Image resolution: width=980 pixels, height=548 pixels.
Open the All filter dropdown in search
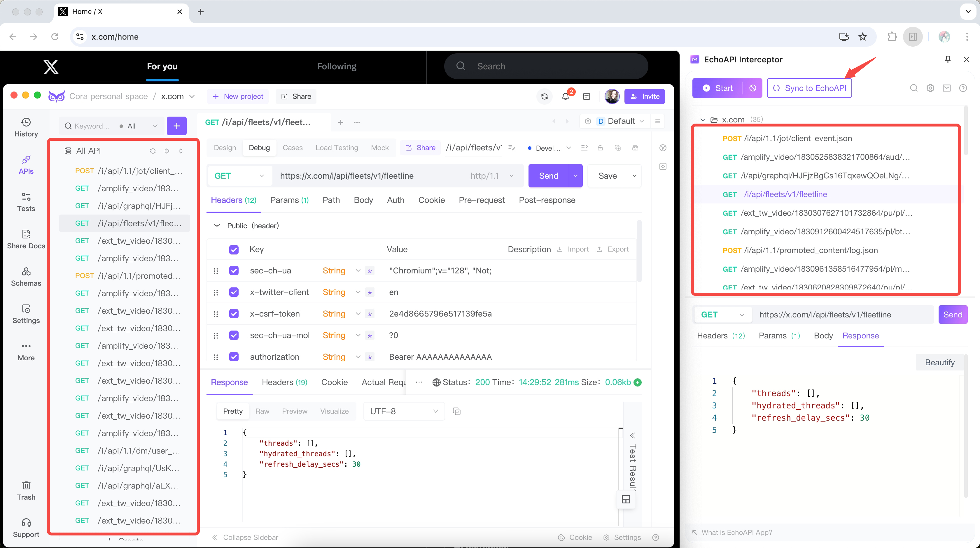pos(139,126)
